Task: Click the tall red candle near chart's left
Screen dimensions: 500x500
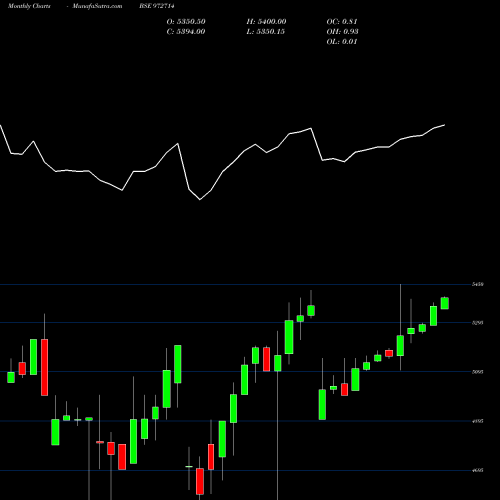Action: (x=44, y=367)
